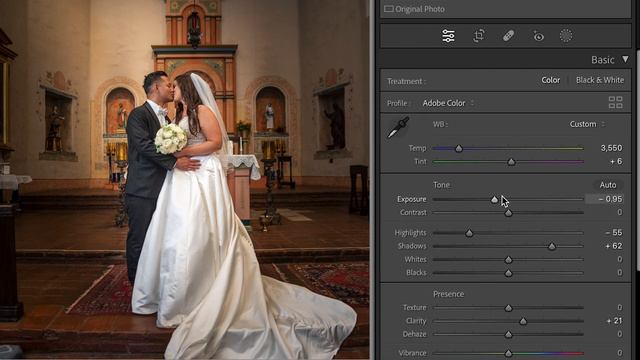Click the Highlights label
The image size is (640, 360).
(410, 233)
